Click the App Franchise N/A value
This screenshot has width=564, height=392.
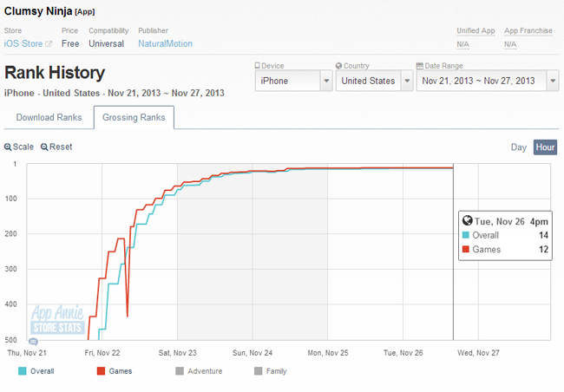(510, 44)
